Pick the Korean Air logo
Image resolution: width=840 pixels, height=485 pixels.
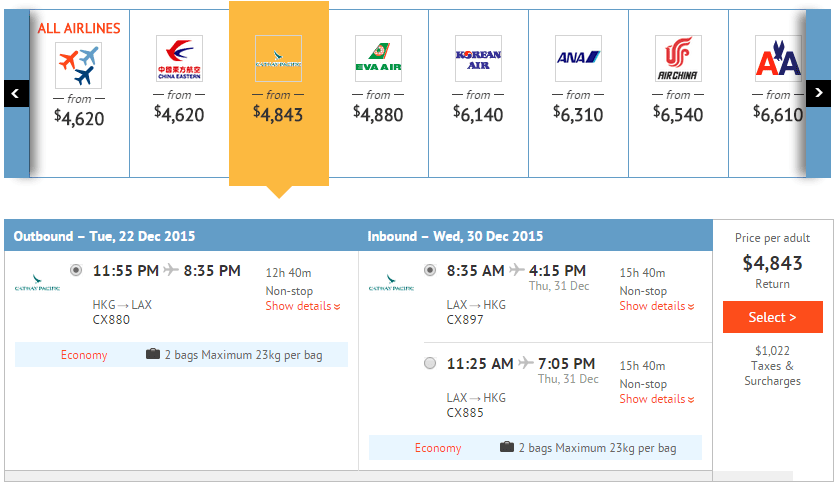[x=478, y=59]
